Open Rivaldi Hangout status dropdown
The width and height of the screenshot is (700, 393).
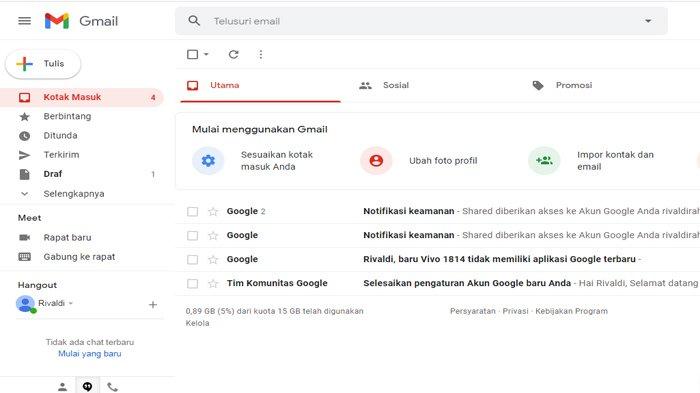click(x=71, y=303)
